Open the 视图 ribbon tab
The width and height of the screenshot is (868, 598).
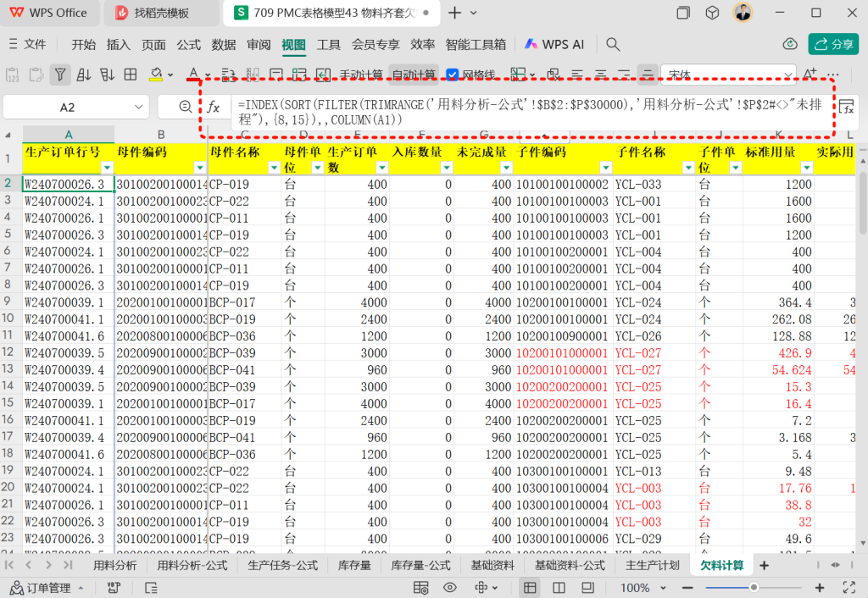click(x=293, y=44)
